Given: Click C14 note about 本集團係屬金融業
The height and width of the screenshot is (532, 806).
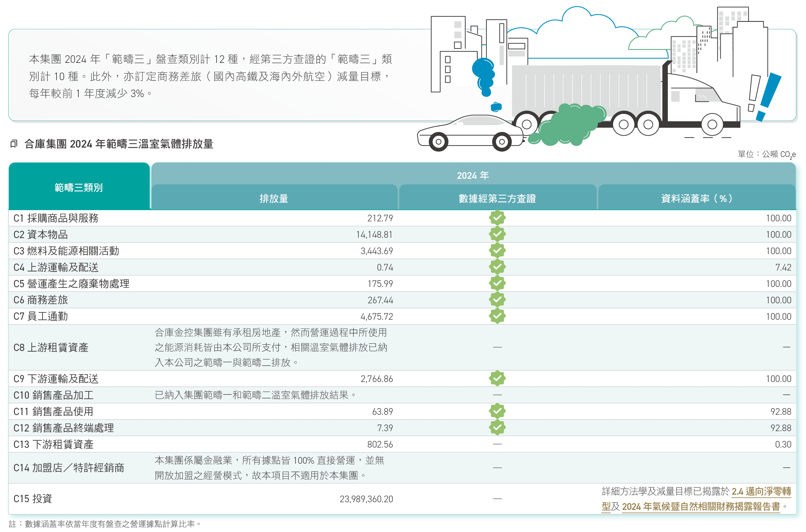Looking at the screenshot, I should click(270, 468).
